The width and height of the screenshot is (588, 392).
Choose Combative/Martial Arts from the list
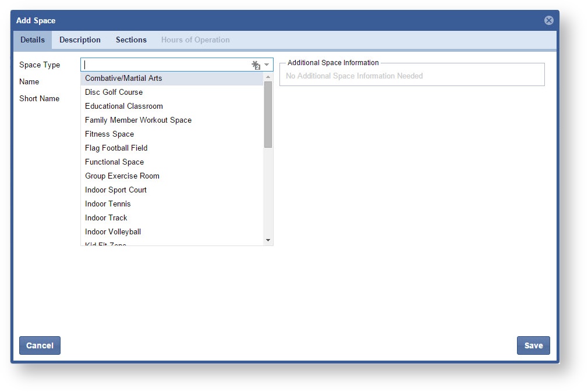pos(123,78)
